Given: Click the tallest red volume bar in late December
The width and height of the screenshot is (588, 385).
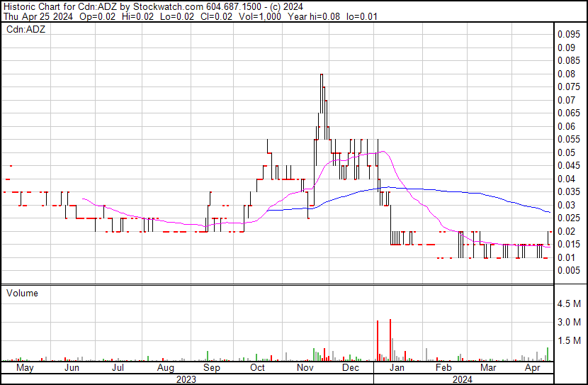Looking at the screenshot, I should point(378,341).
